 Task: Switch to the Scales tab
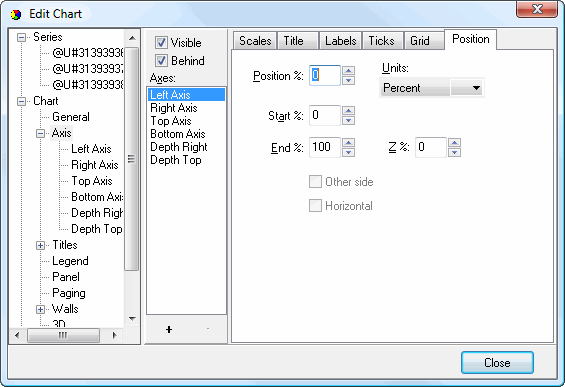coord(255,41)
